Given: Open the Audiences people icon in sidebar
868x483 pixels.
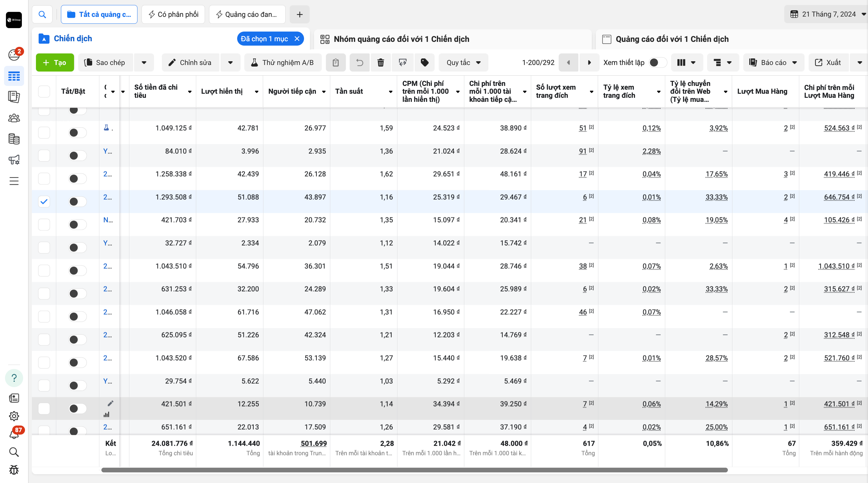Looking at the screenshot, I should click(x=14, y=118).
